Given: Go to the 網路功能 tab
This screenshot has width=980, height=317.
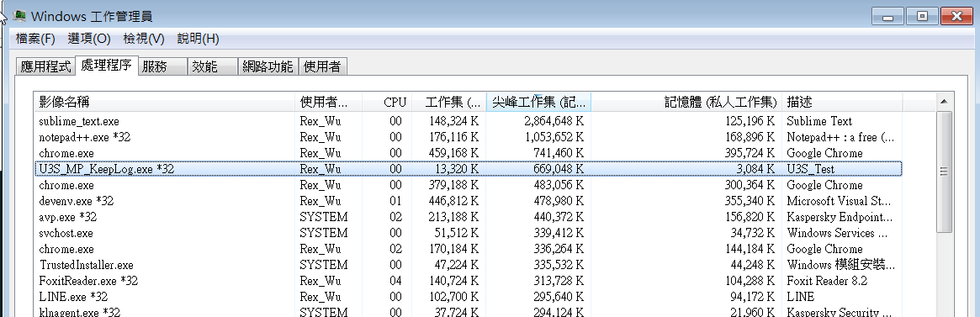Looking at the screenshot, I should [268, 67].
